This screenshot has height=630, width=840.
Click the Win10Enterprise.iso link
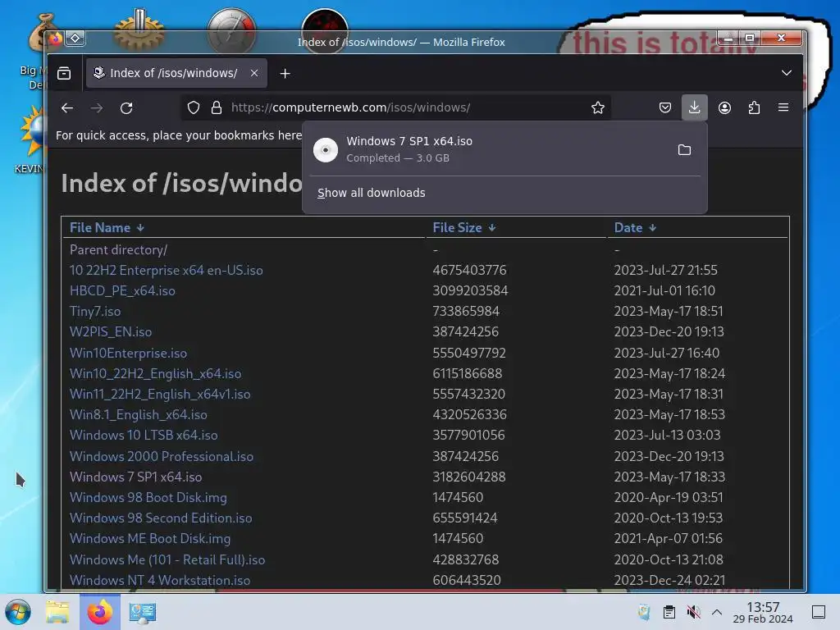point(128,353)
